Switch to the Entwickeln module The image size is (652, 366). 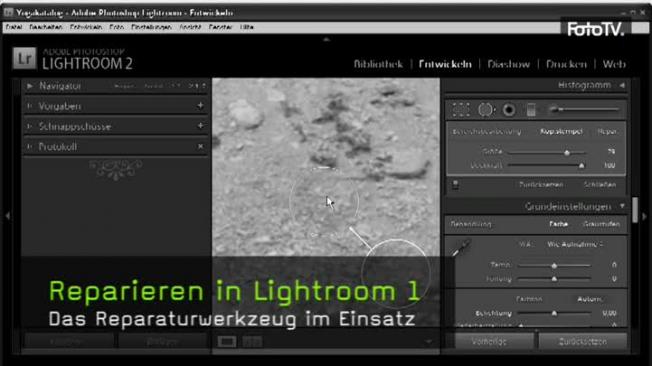click(445, 64)
